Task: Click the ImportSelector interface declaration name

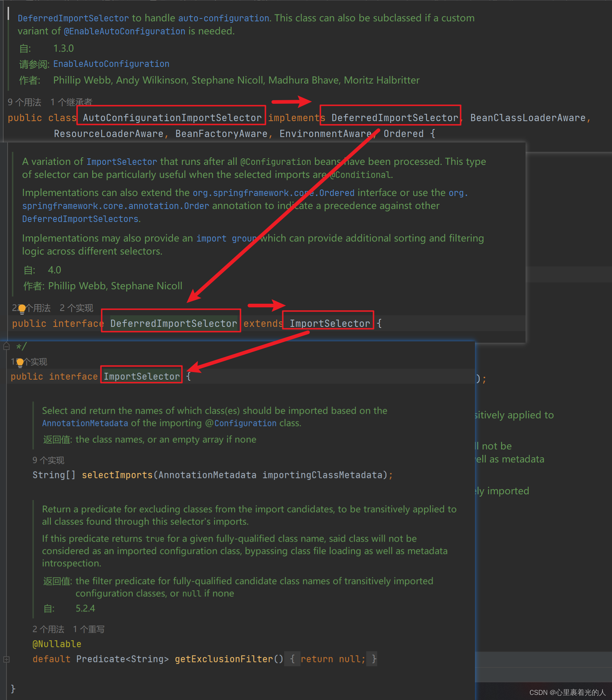Action: click(x=142, y=376)
